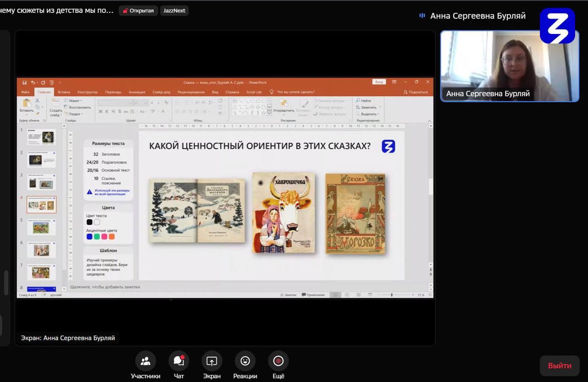Click Undo arrow in PowerPoint title bar

pos(33,82)
